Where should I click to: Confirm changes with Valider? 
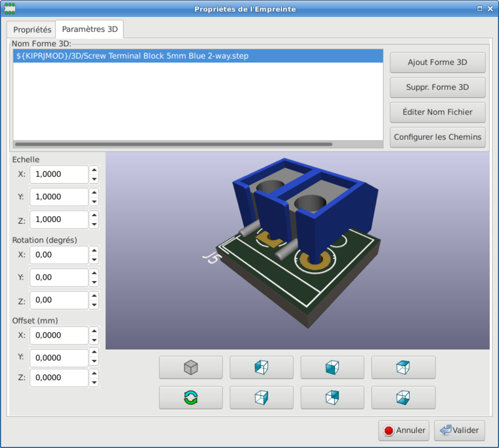click(x=460, y=430)
